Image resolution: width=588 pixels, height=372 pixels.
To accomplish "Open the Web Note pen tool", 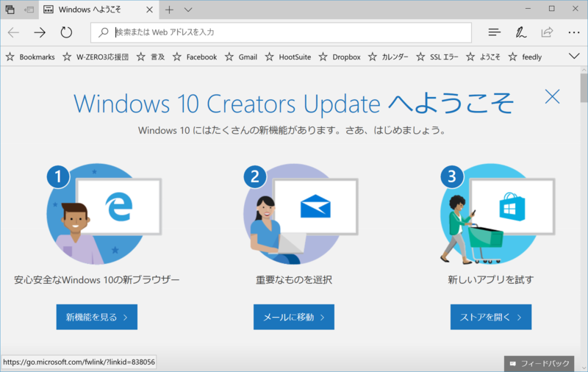I will click(x=520, y=32).
